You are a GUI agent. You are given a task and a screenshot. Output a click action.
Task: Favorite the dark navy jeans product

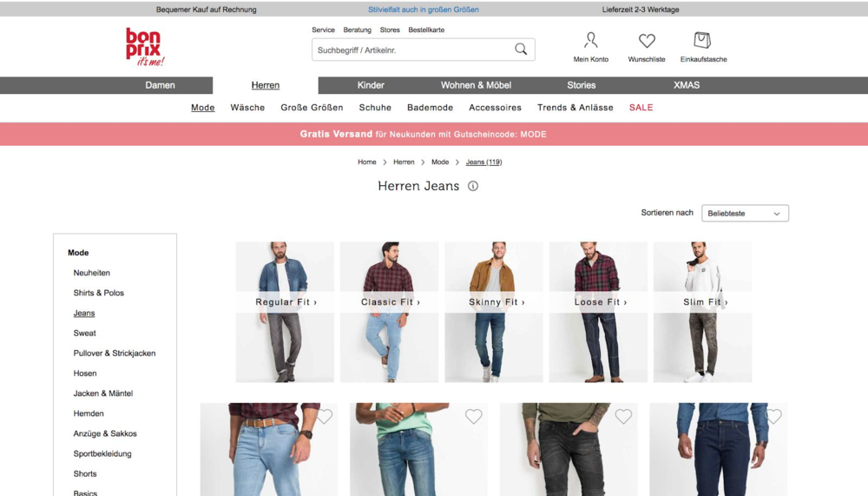click(x=773, y=416)
